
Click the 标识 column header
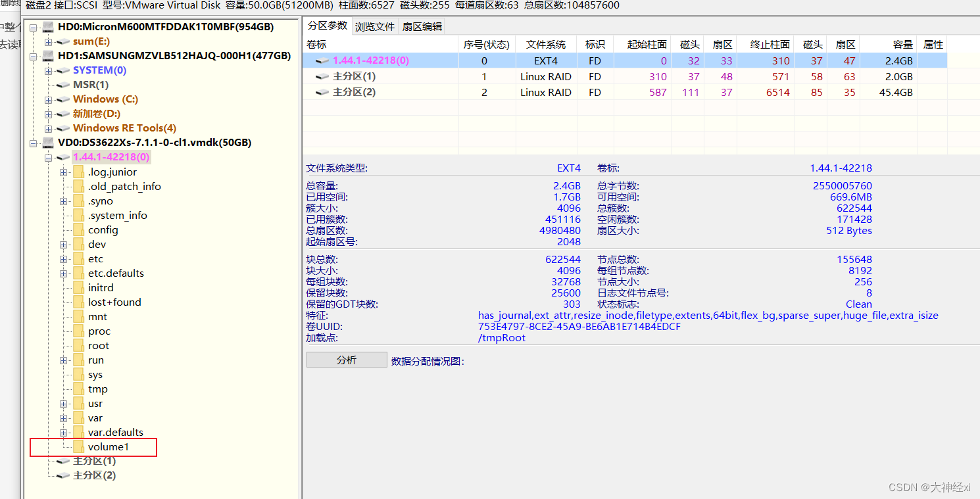click(x=595, y=44)
